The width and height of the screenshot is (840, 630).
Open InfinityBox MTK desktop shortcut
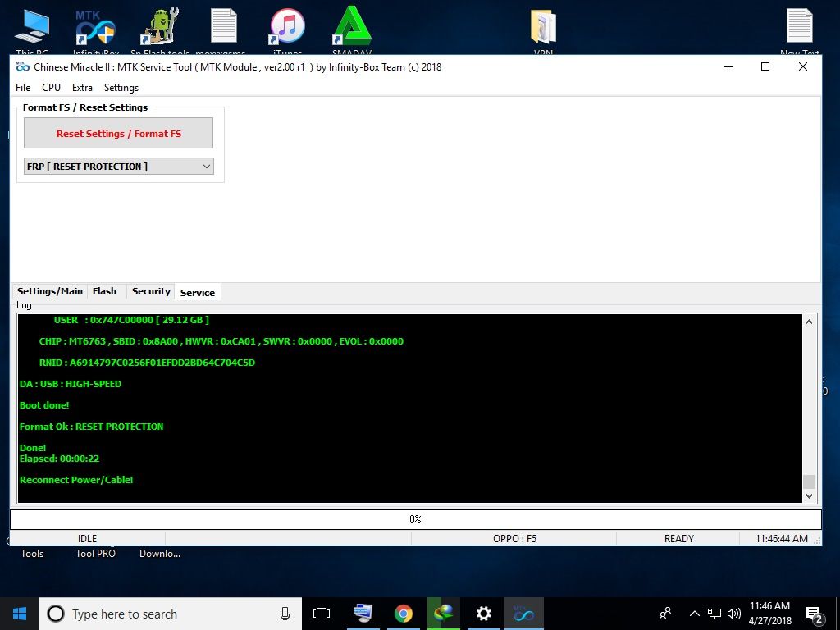(95, 28)
